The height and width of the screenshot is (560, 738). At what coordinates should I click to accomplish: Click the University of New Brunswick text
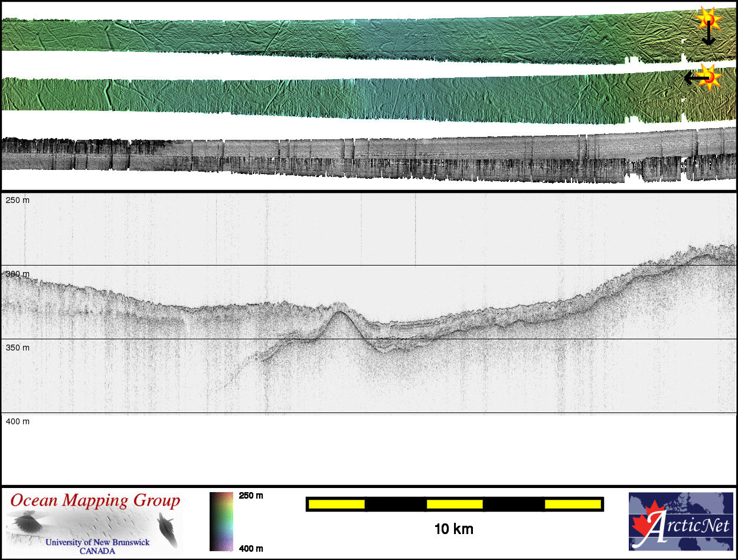coord(97,542)
